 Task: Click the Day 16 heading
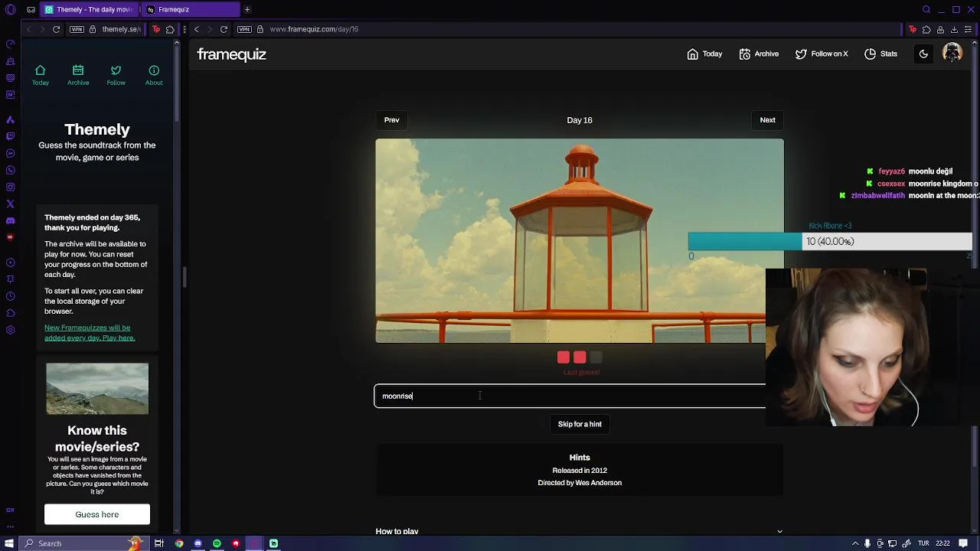tap(580, 120)
